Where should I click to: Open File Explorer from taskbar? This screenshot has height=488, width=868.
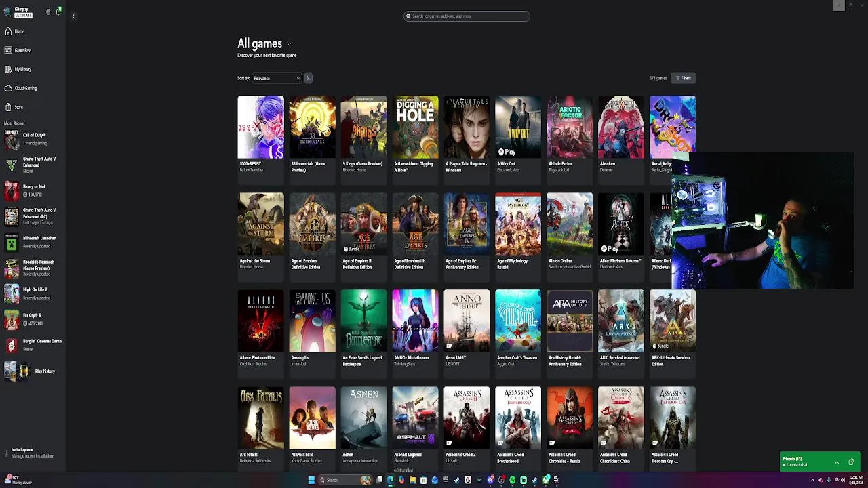click(412, 480)
